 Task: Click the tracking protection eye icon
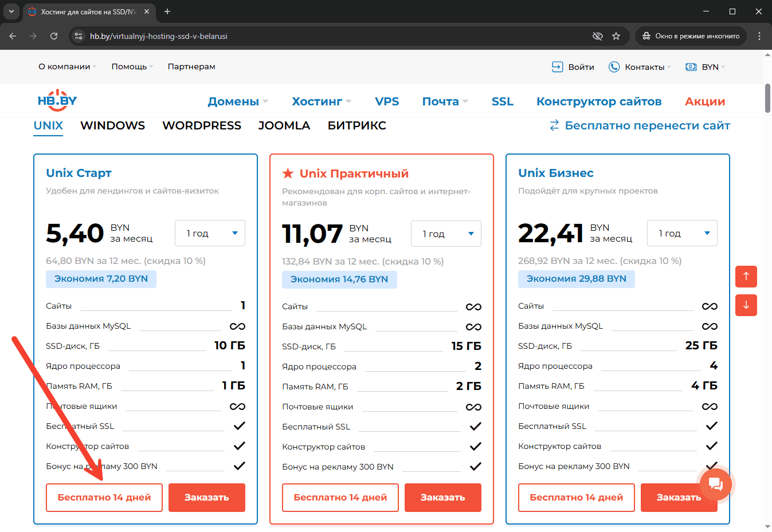pyautogui.click(x=597, y=36)
